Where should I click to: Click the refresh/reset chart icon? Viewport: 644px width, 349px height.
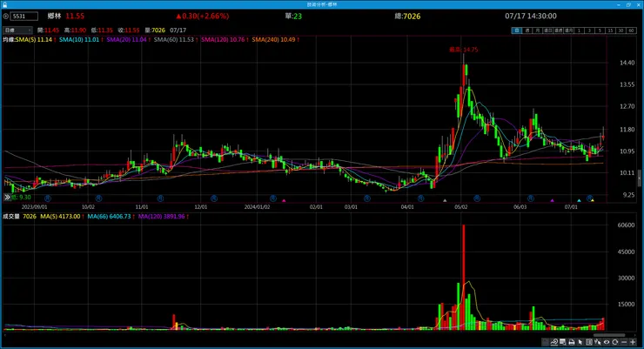pyautogui.click(x=614, y=342)
